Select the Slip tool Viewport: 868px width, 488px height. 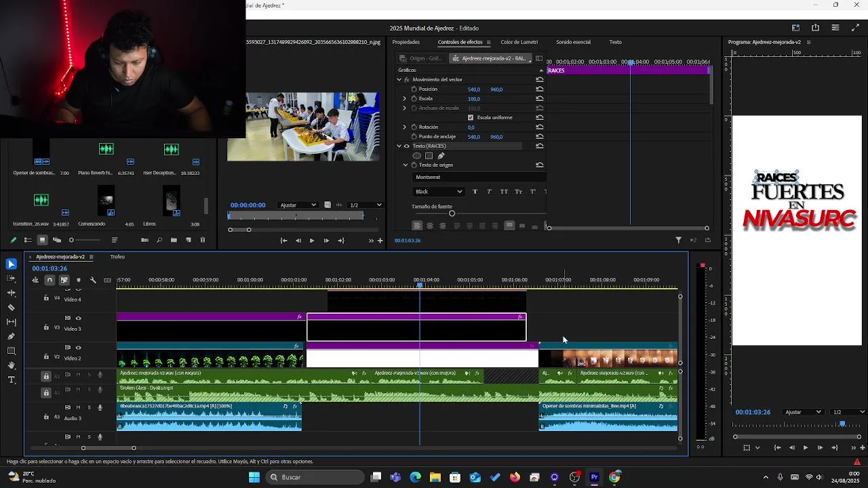point(12,322)
